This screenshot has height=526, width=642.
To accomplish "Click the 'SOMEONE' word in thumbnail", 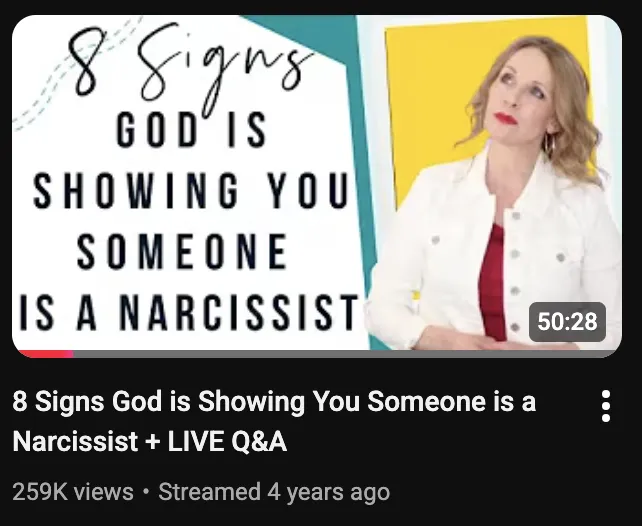I will tap(182, 251).
